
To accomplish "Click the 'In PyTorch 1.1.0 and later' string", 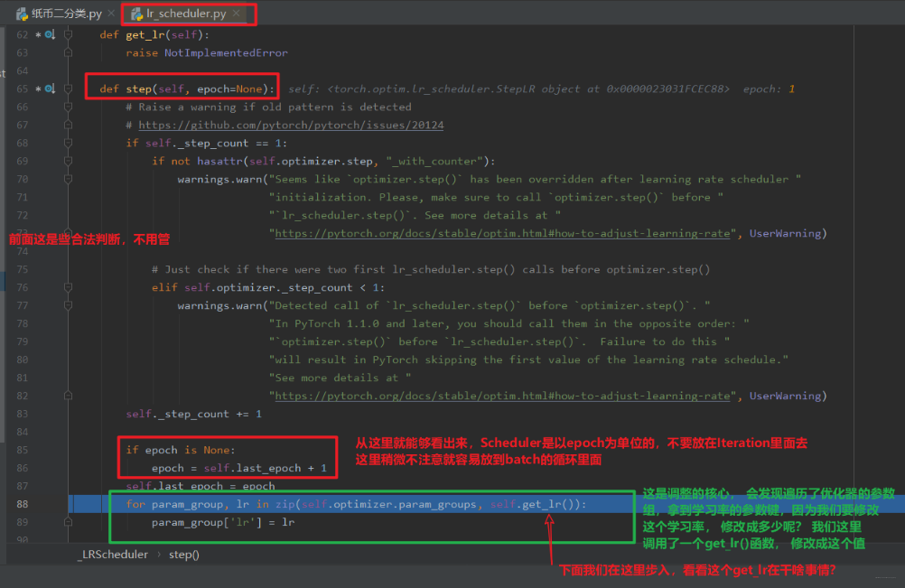I will tap(509, 323).
